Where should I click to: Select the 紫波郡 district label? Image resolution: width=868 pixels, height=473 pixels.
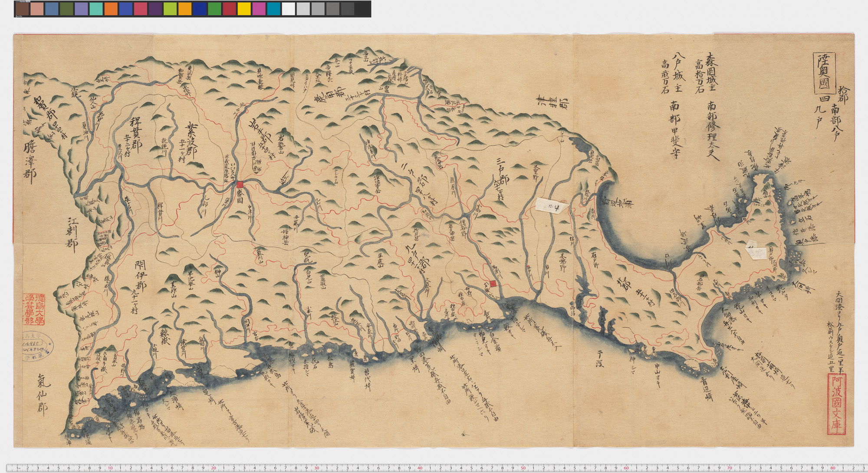coord(191,140)
